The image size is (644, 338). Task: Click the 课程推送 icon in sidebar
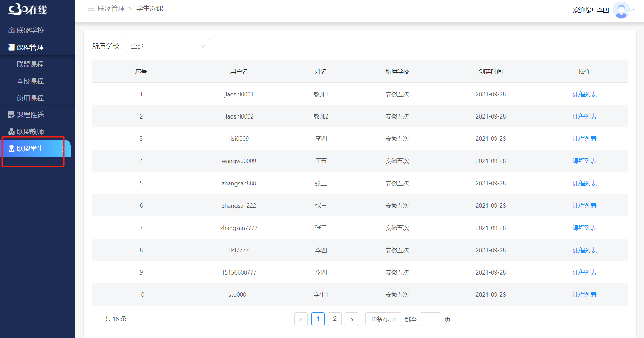click(11, 115)
